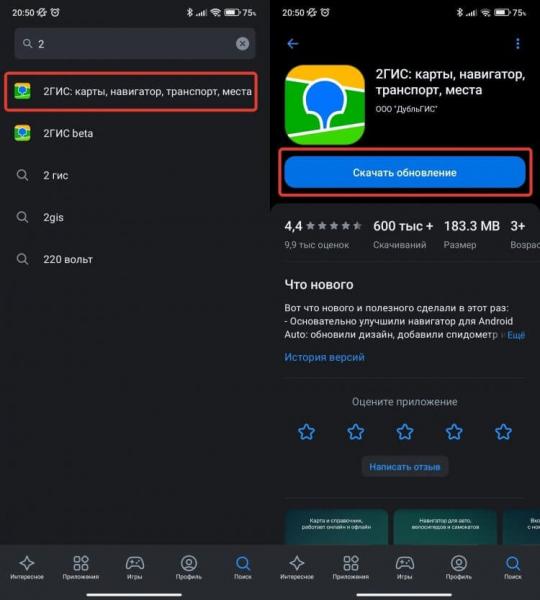Tap the Bluetooth icon in right status bar
540x600 pixels.
460,13
